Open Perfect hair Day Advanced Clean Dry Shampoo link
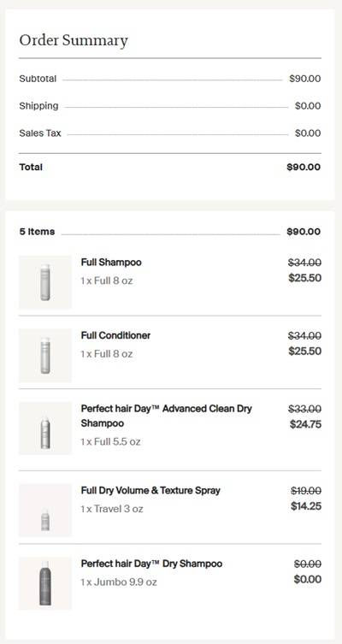 [x=166, y=416]
